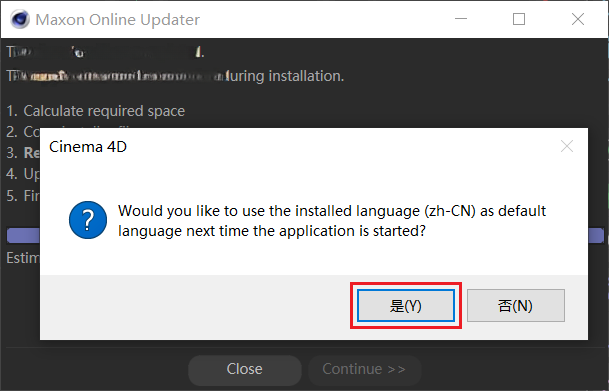The height and width of the screenshot is (391, 609).
Task: Click the step 2 list entry
Action: point(23,132)
